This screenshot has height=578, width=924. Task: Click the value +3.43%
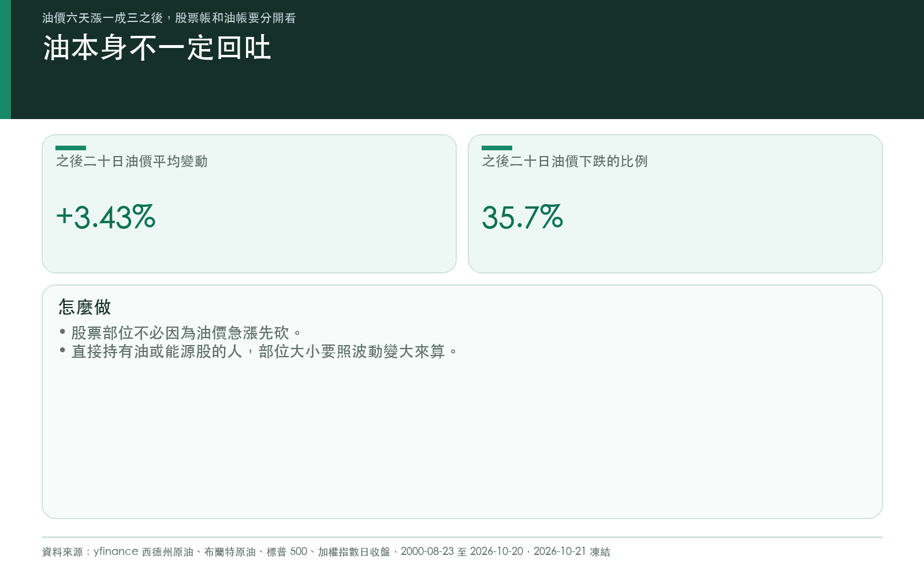[106, 217]
